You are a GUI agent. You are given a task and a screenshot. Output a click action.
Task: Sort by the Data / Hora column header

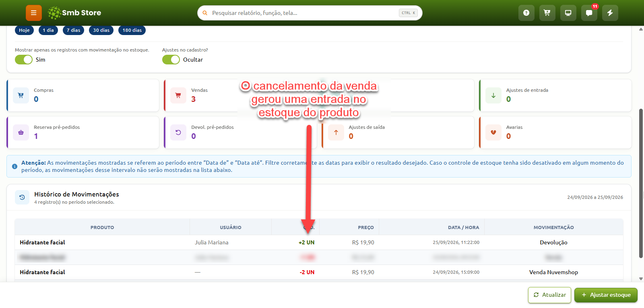click(463, 227)
